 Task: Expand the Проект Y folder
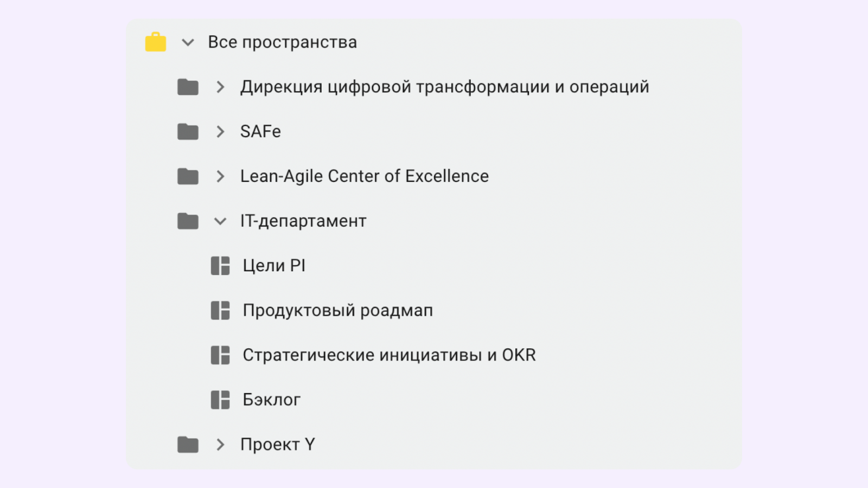pos(220,444)
